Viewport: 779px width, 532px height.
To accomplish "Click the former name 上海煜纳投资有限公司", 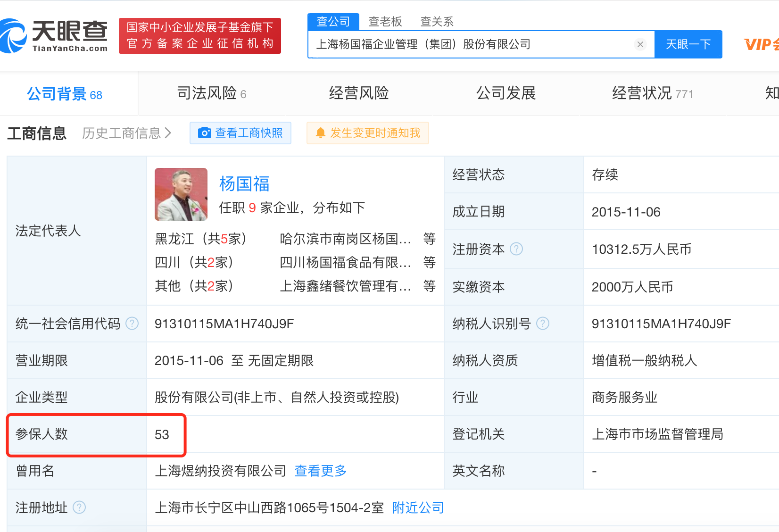I will [220, 471].
